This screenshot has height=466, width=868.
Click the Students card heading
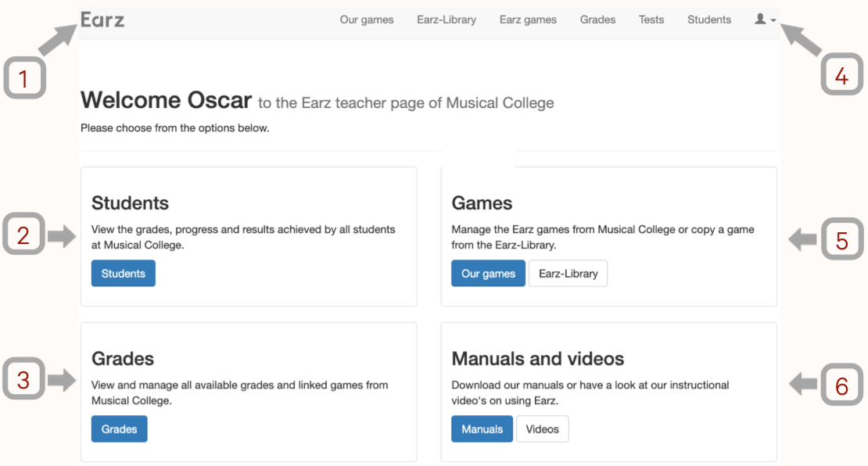pyautogui.click(x=130, y=203)
